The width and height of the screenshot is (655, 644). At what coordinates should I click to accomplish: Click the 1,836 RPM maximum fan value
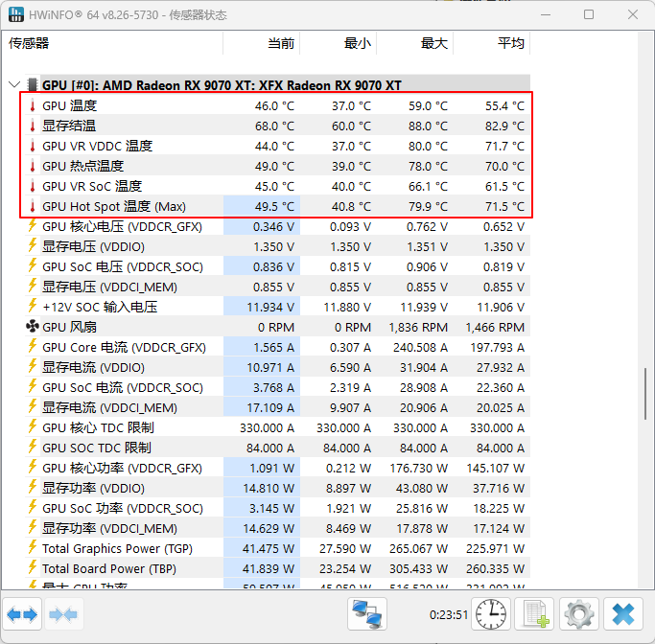pyautogui.click(x=418, y=327)
